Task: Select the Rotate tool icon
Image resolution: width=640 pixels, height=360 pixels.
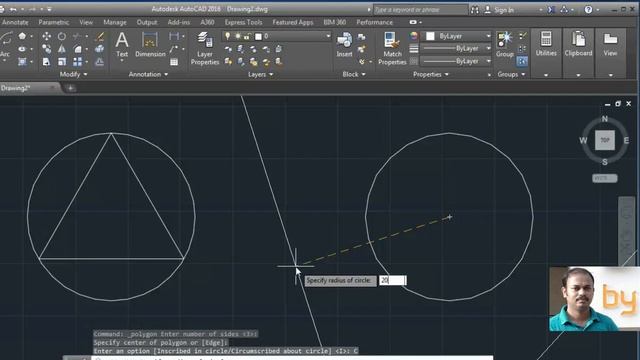Action: click(62, 36)
